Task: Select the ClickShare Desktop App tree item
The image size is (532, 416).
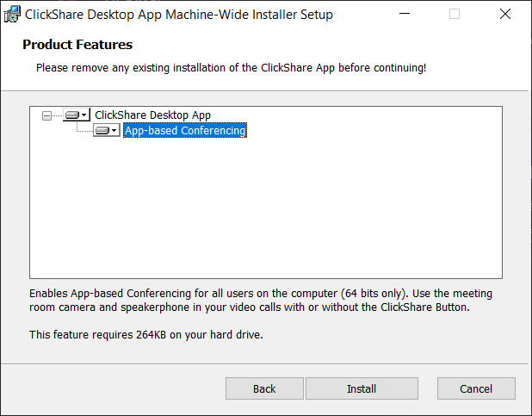Action: pyautogui.click(x=152, y=115)
